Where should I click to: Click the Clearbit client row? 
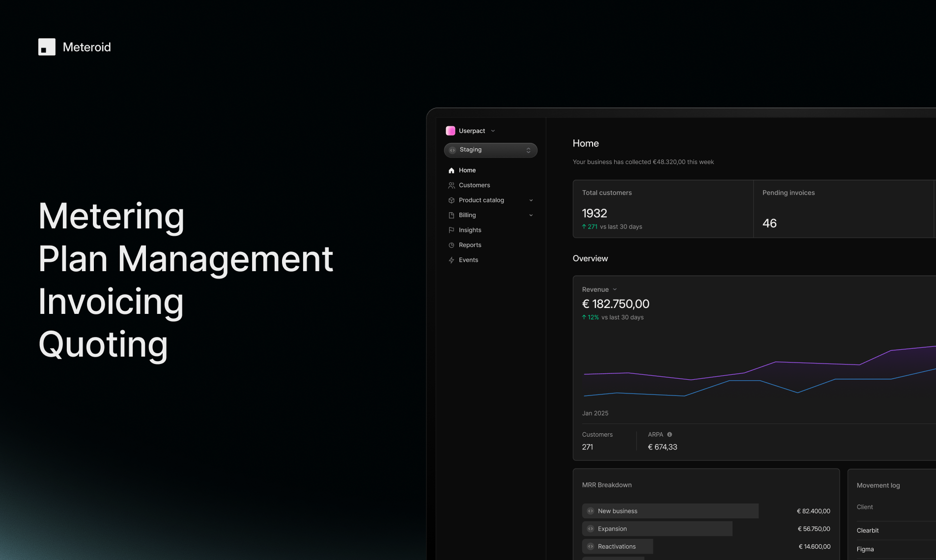896,531
